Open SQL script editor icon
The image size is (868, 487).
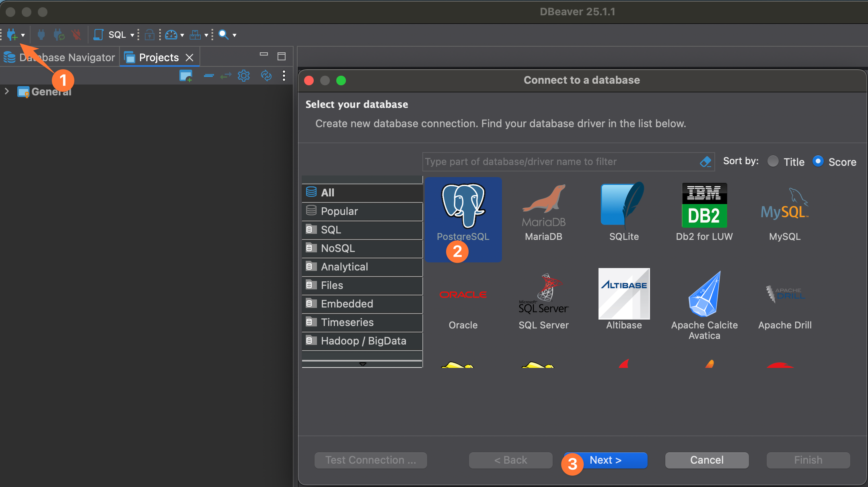point(98,35)
